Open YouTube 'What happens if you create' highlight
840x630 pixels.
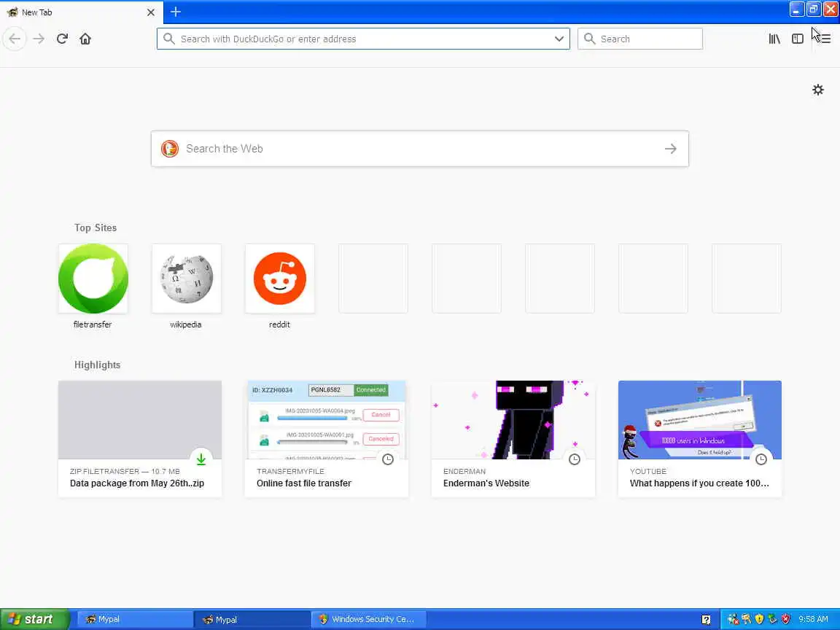pyautogui.click(x=700, y=439)
